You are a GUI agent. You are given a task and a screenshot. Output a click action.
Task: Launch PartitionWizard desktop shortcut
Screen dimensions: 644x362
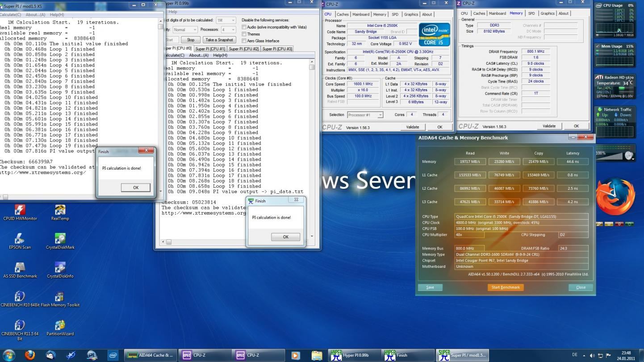click(x=60, y=328)
